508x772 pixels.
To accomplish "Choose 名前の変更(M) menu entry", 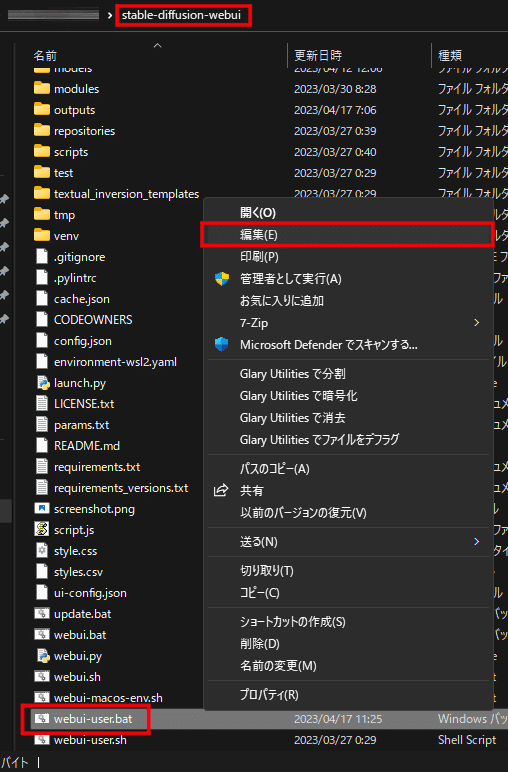I will point(349,666).
